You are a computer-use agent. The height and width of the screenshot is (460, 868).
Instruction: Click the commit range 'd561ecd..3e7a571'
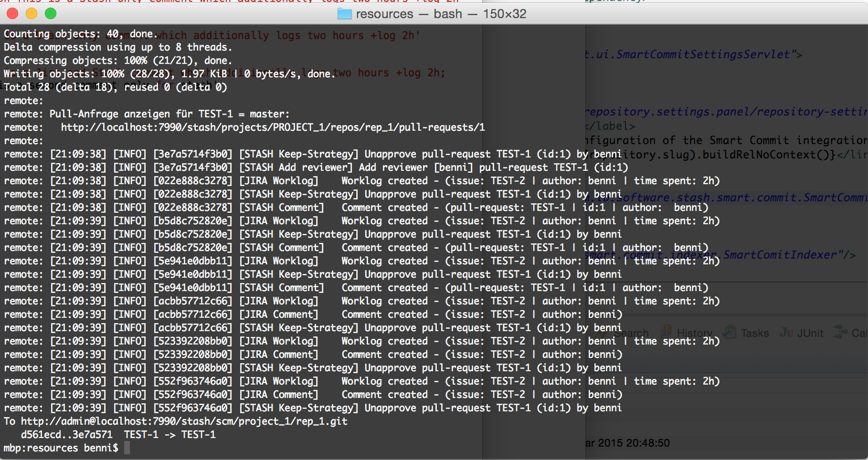[x=67, y=435]
